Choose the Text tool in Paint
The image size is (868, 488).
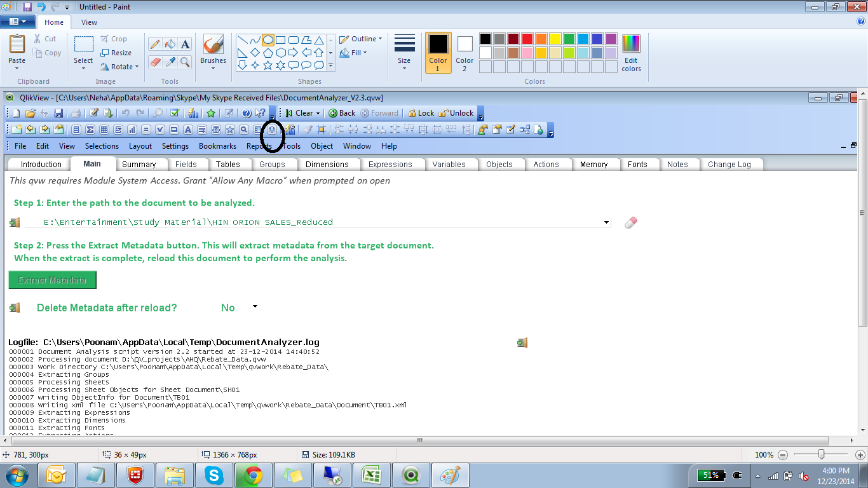click(x=185, y=44)
